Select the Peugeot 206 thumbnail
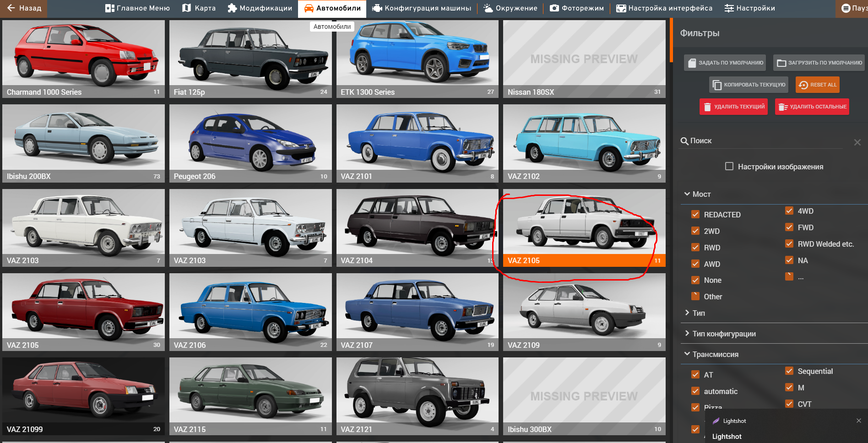Screen dimensions: 868x443 click(250, 143)
